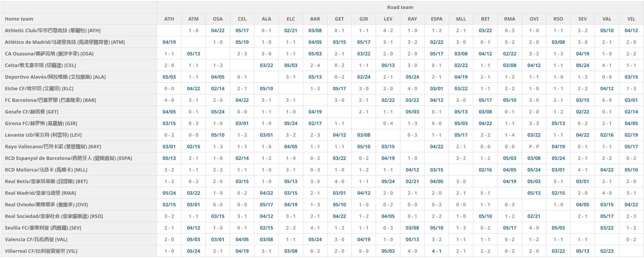Click the BAR road team column header
The width and height of the screenshot is (644, 258).
[x=315, y=19]
